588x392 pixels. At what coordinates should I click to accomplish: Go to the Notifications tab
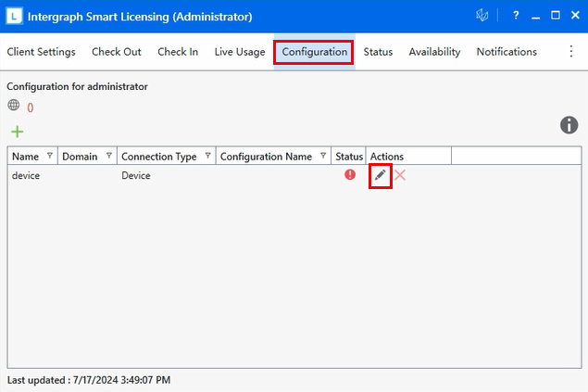pos(507,52)
